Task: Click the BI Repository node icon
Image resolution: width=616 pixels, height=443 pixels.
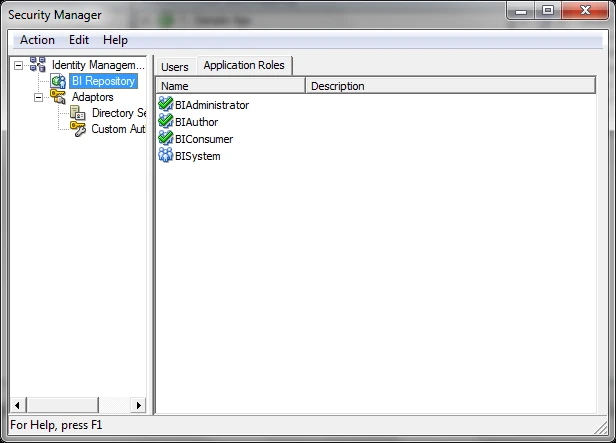Action: 59,81
